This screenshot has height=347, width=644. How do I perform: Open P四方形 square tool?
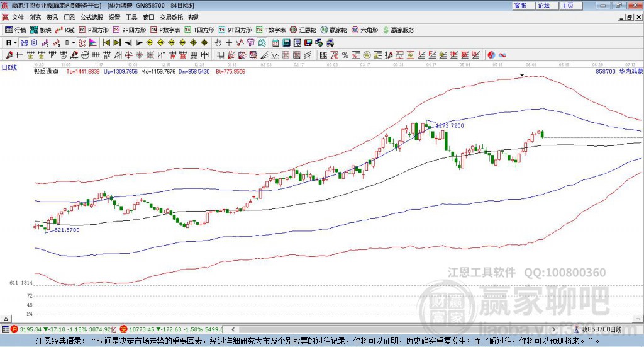click(x=94, y=30)
